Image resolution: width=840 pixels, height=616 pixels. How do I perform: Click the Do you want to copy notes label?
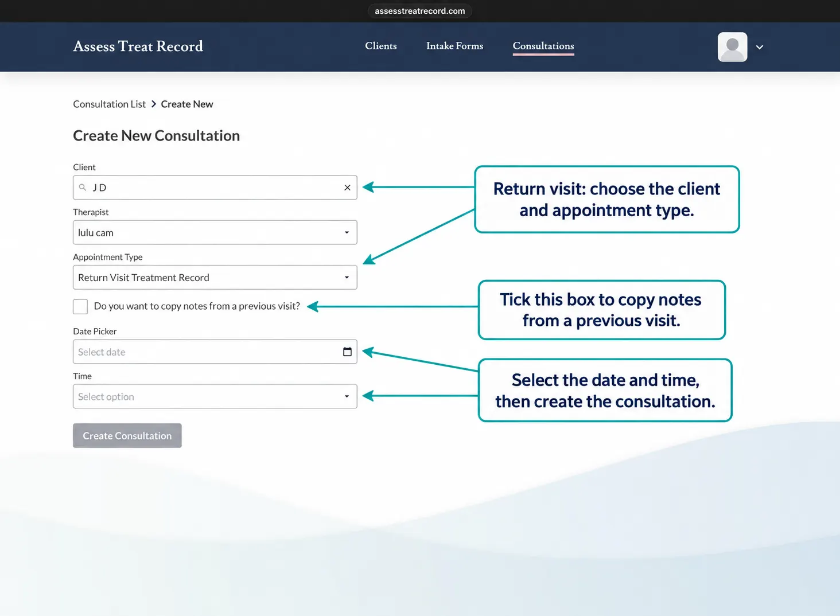pos(197,306)
